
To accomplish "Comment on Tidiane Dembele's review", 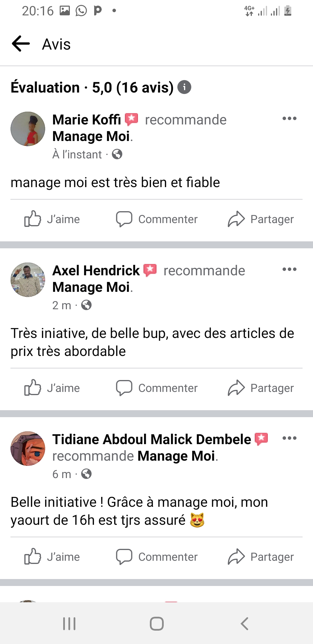I will pos(156,557).
